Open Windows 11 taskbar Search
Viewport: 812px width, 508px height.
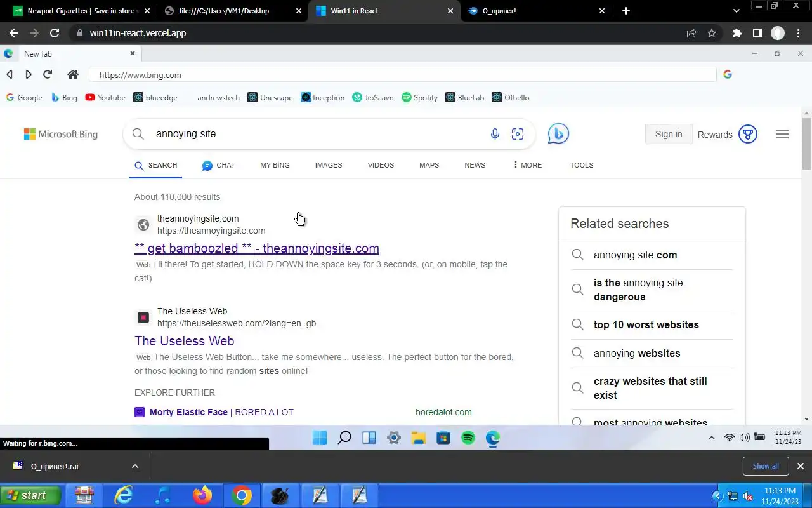click(344, 438)
